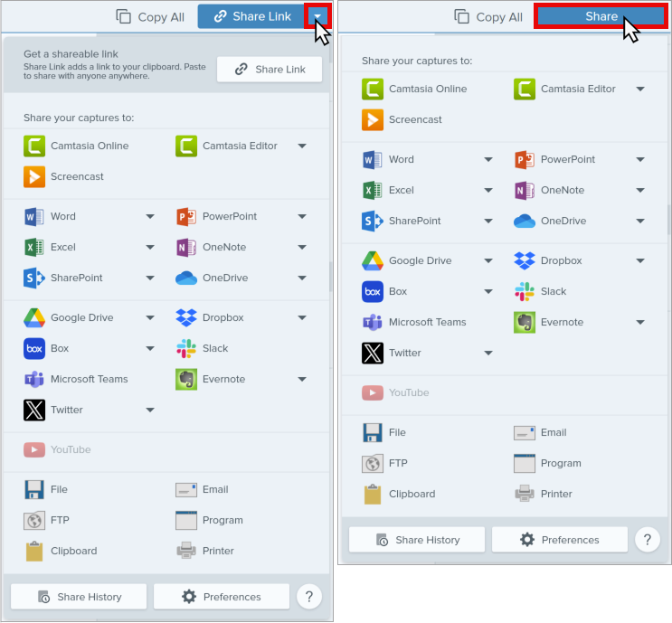Click Printer icon in left panel
Screen dimensions: 672x623
(x=186, y=551)
